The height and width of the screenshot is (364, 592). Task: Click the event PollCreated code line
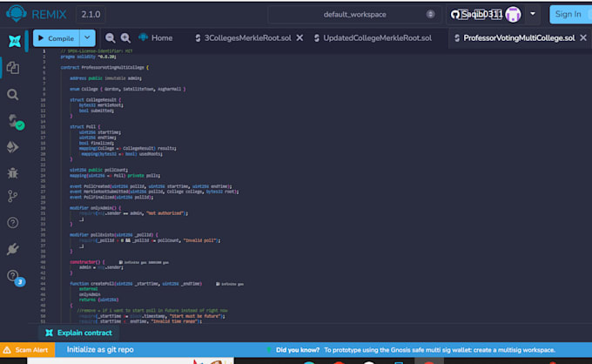[x=151, y=186]
